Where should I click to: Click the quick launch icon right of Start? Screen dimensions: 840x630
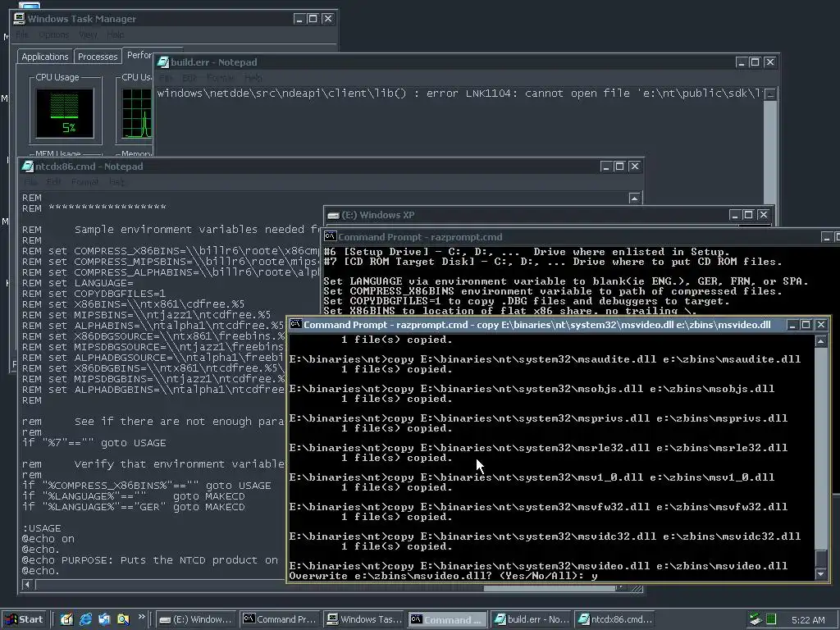(66, 619)
